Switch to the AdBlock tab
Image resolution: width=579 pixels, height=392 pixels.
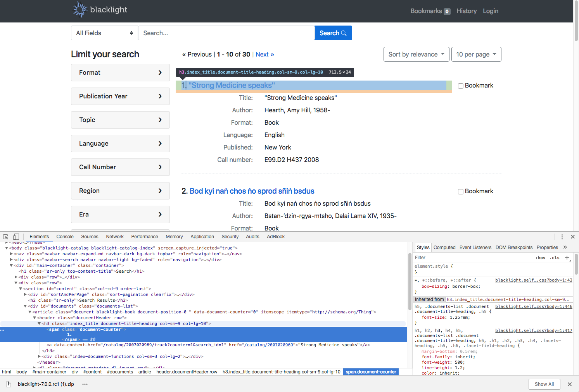[x=276, y=237]
